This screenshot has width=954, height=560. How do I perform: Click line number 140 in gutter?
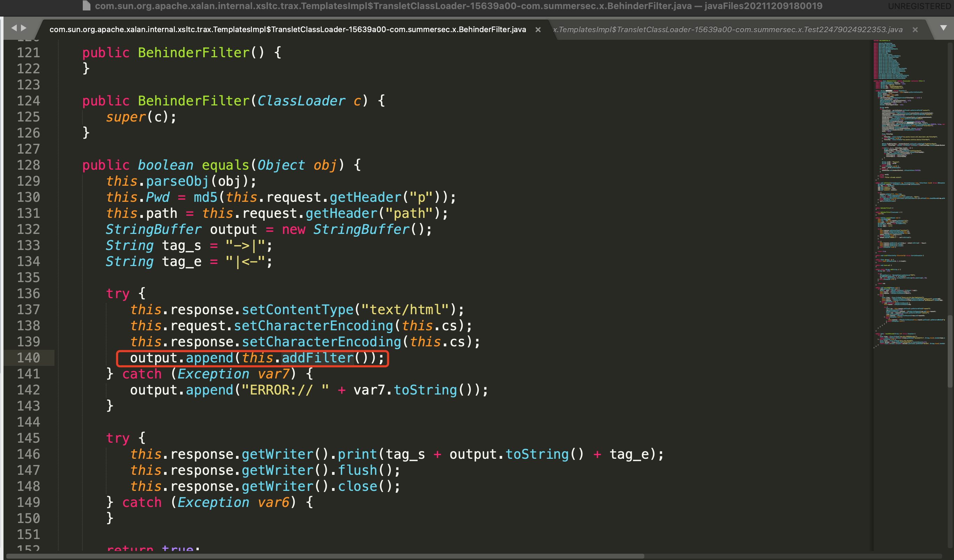[28, 358]
